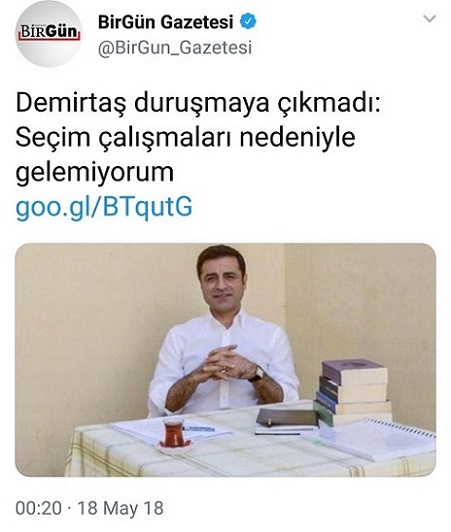
Task: Click the black notebook beside books
Action: (x=286, y=419)
